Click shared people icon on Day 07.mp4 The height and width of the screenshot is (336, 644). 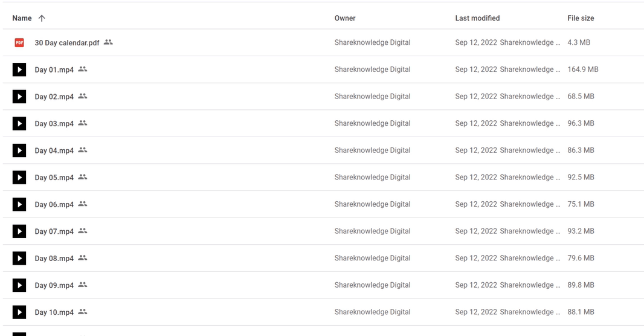click(83, 231)
